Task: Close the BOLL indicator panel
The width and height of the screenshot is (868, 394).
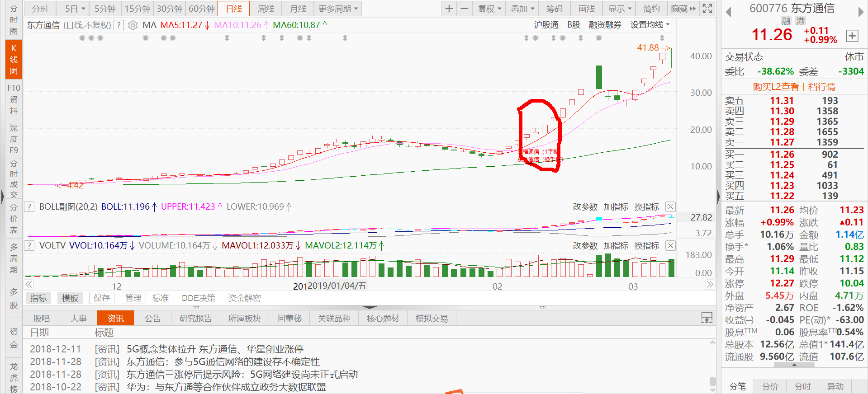Action: (x=670, y=207)
